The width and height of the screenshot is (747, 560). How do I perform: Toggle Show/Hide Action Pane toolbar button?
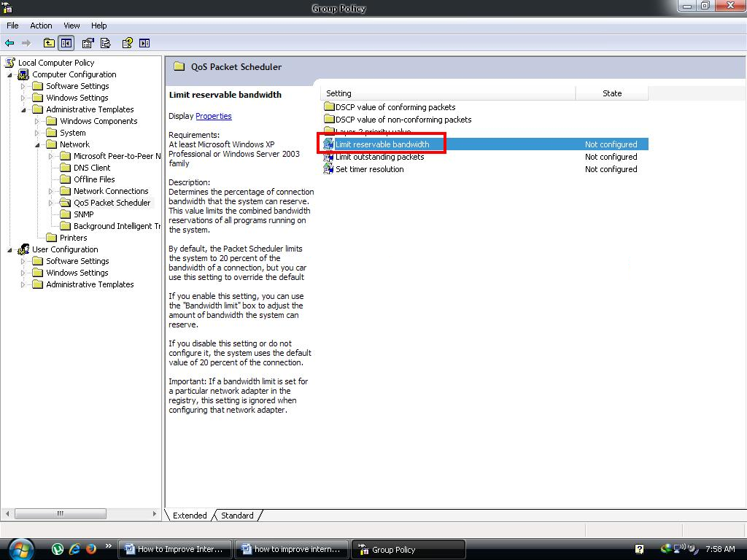click(x=144, y=43)
